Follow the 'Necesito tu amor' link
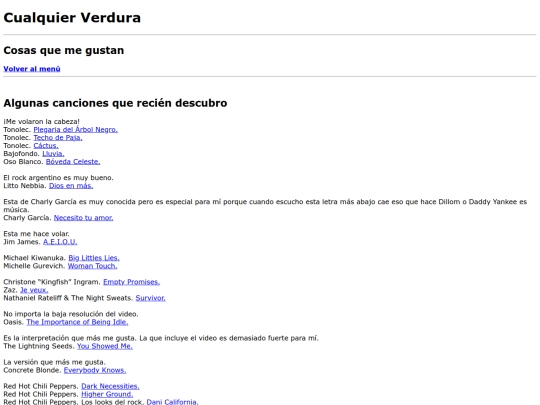540x405 pixels. tap(83, 218)
